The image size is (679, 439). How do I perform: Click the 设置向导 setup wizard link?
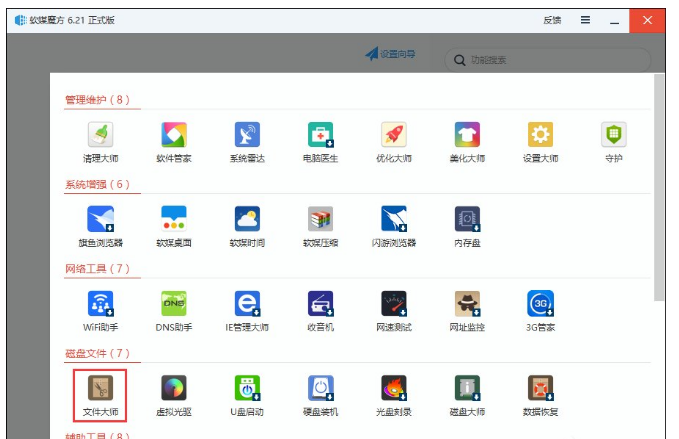(x=390, y=54)
